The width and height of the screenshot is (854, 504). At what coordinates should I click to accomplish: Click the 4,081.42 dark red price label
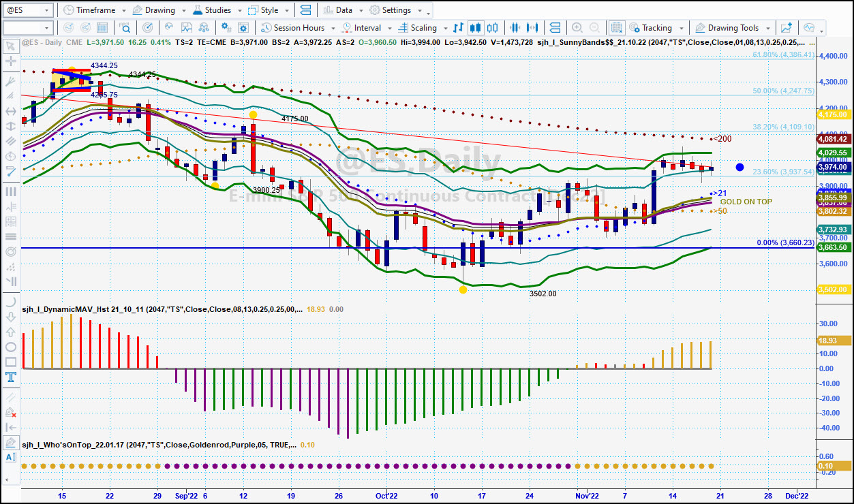point(833,139)
